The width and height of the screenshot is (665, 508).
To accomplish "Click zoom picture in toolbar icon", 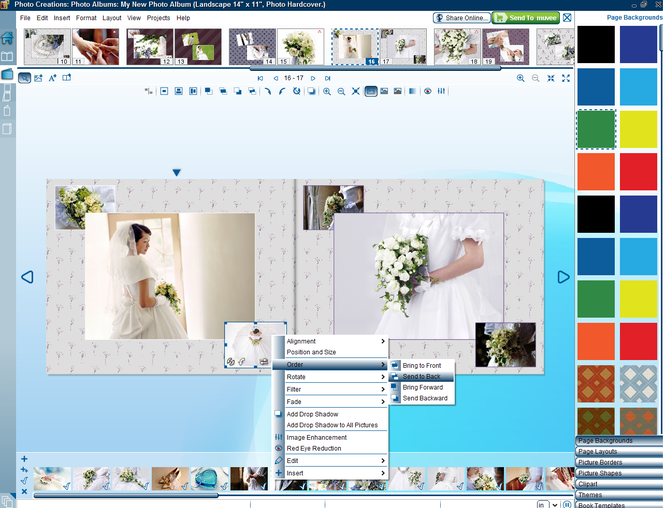I will (x=327, y=91).
